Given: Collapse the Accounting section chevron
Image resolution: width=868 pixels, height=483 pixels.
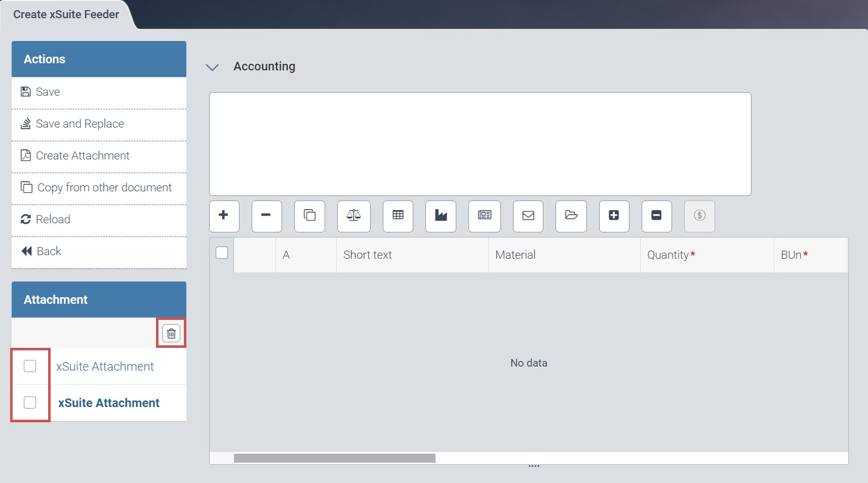Looking at the screenshot, I should point(212,67).
